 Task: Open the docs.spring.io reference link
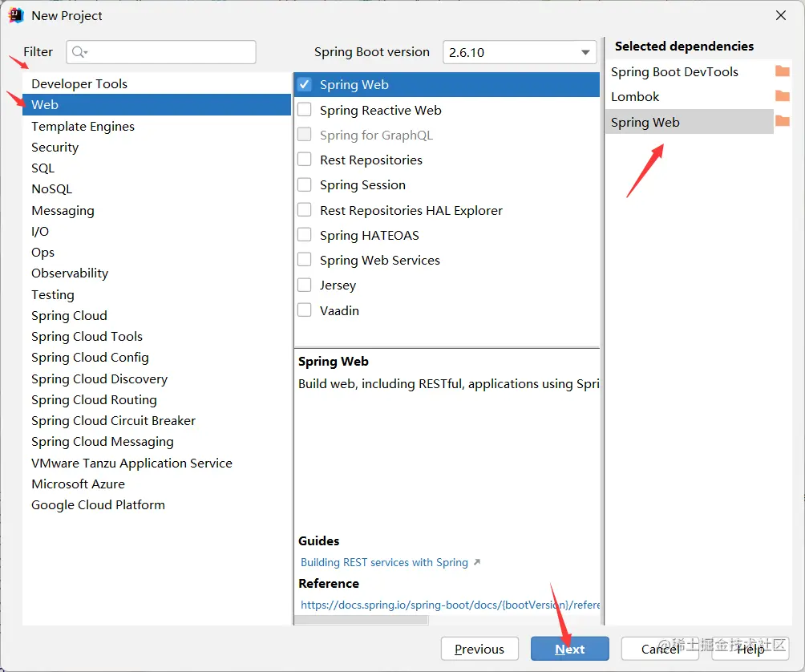(x=450, y=605)
